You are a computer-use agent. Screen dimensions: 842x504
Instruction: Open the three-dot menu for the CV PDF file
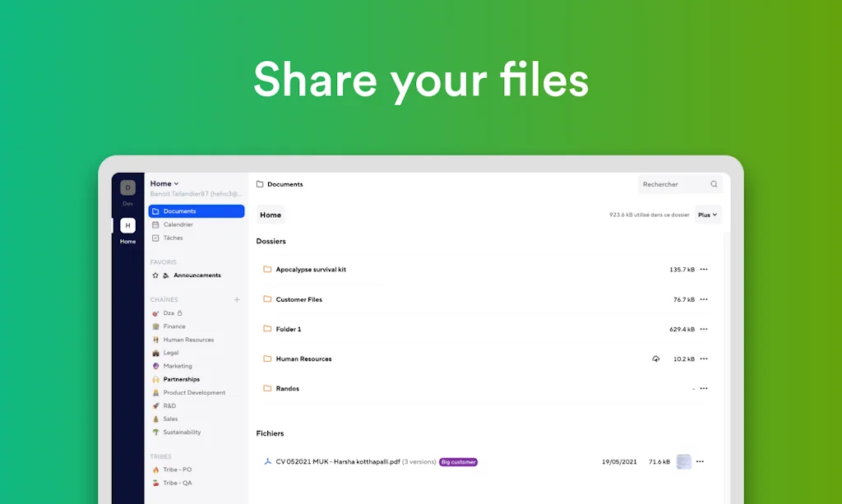pyautogui.click(x=701, y=462)
